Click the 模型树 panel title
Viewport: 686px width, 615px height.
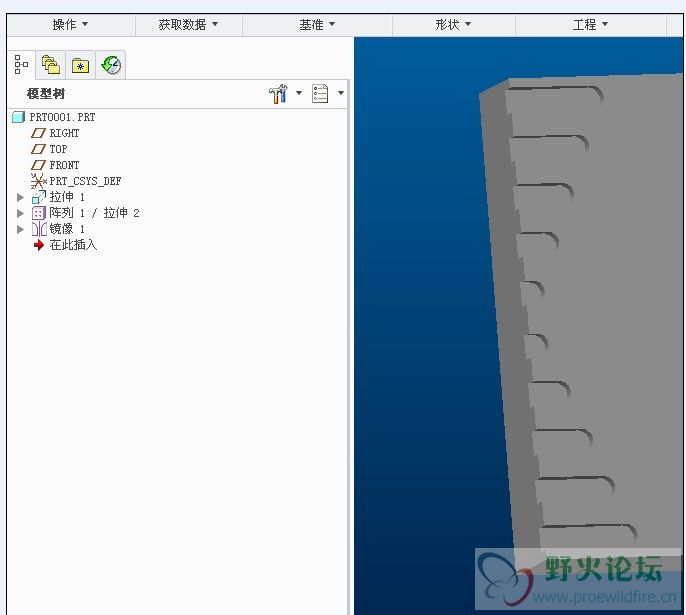[46, 94]
